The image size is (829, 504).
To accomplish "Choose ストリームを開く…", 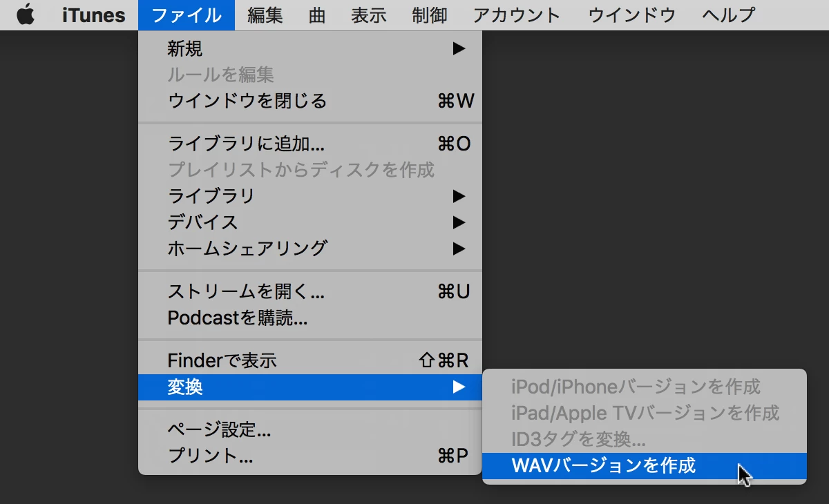I will pos(310,291).
